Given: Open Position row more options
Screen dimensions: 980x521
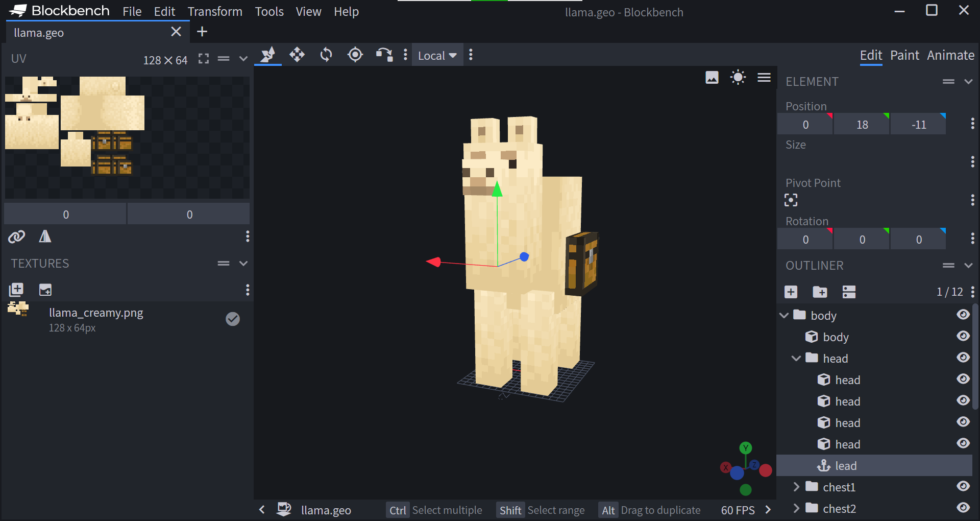Looking at the screenshot, I should (973, 124).
